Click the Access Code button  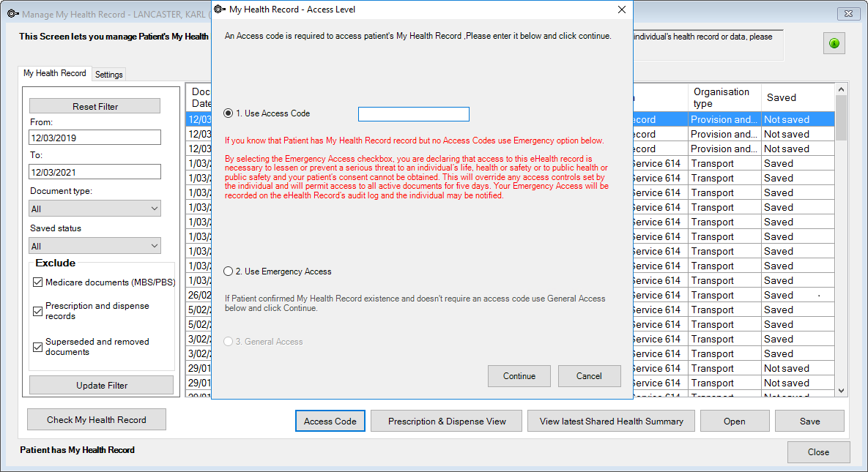pyautogui.click(x=330, y=421)
